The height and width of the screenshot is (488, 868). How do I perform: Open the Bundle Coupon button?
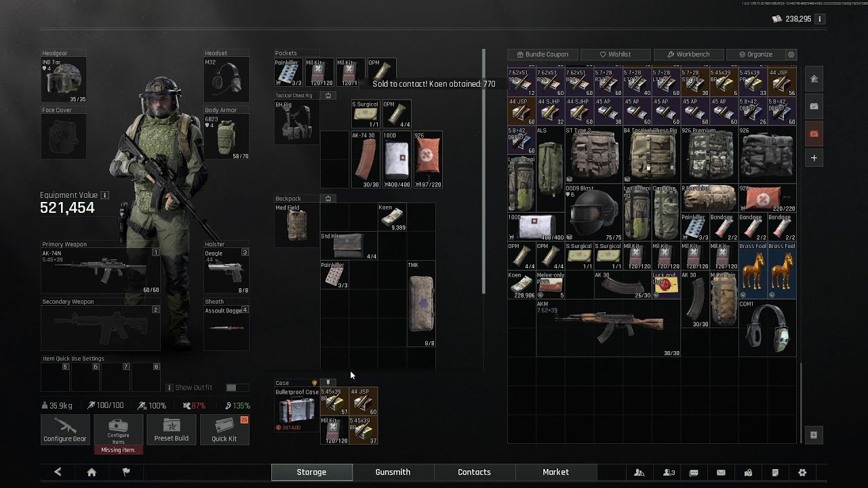click(x=542, y=54)
